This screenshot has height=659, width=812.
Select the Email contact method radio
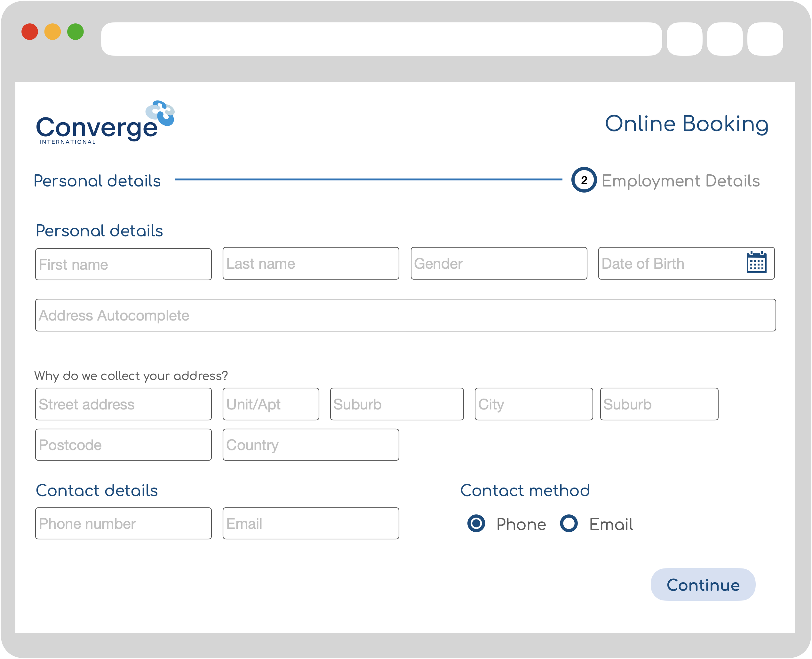(x=568, y=523)
